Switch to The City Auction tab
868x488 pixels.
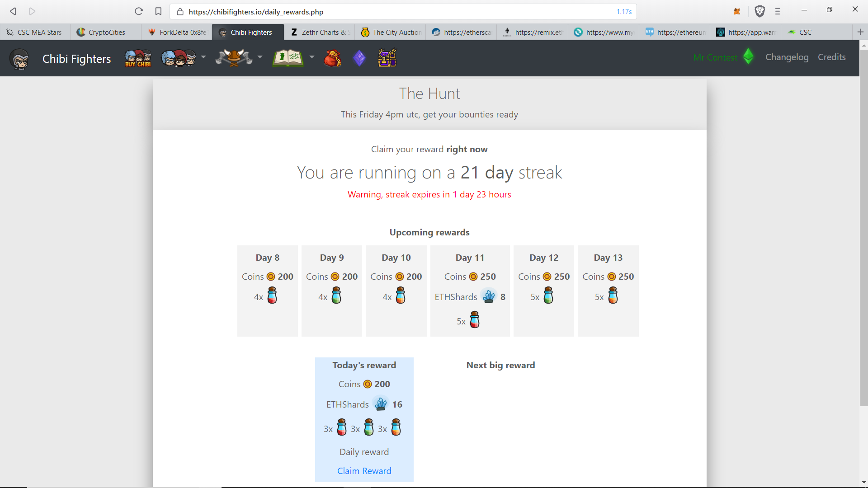391,32
